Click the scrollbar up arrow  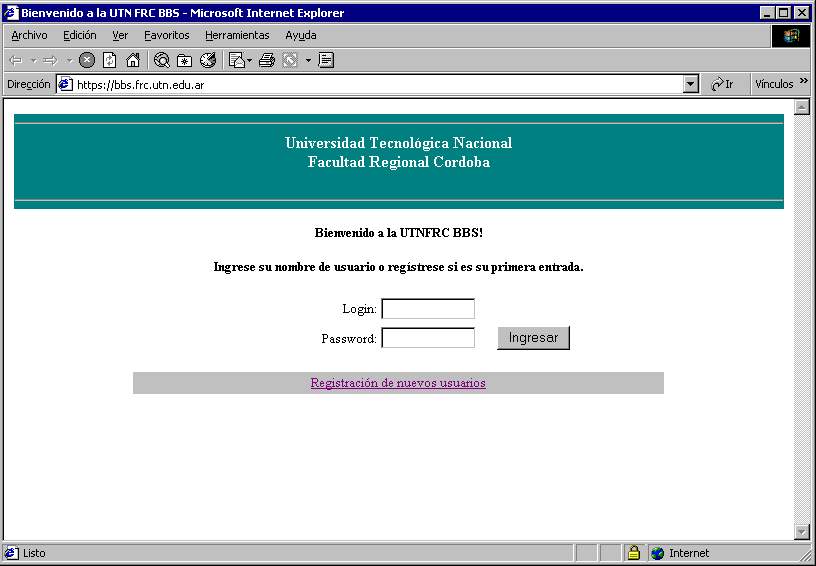(801, 107)
